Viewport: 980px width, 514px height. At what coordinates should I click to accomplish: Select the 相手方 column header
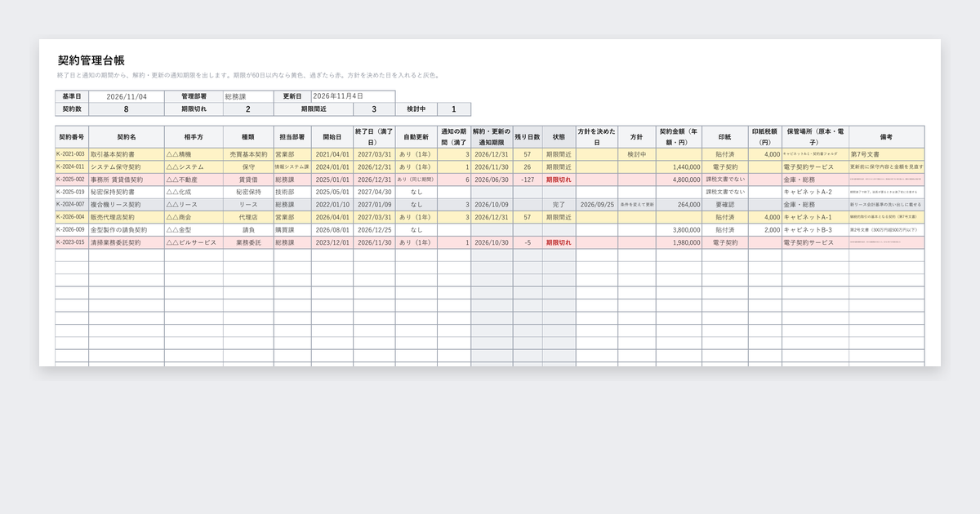tap(194, 137)
